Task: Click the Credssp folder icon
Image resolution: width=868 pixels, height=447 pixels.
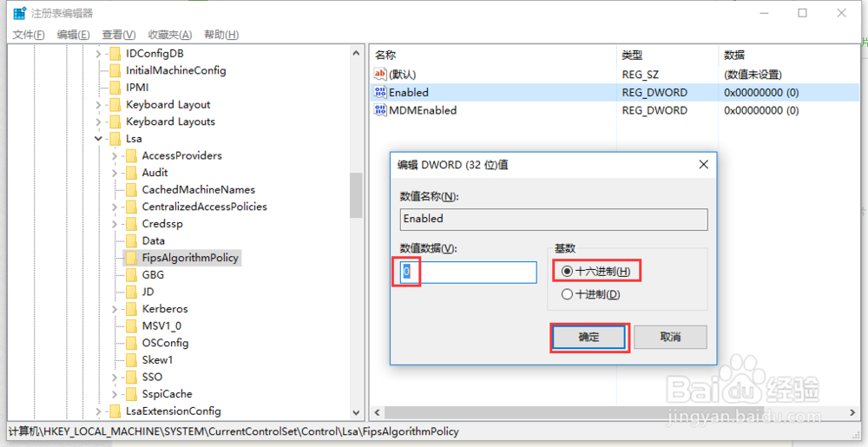Action: tap(131, 224)
